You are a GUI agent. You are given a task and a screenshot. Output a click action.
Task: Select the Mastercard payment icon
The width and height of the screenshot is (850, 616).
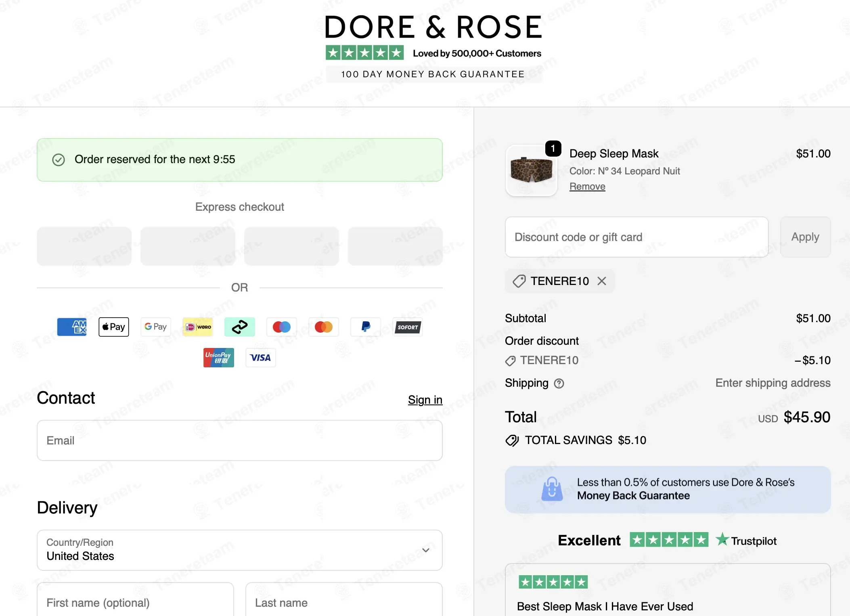point(324,327)
